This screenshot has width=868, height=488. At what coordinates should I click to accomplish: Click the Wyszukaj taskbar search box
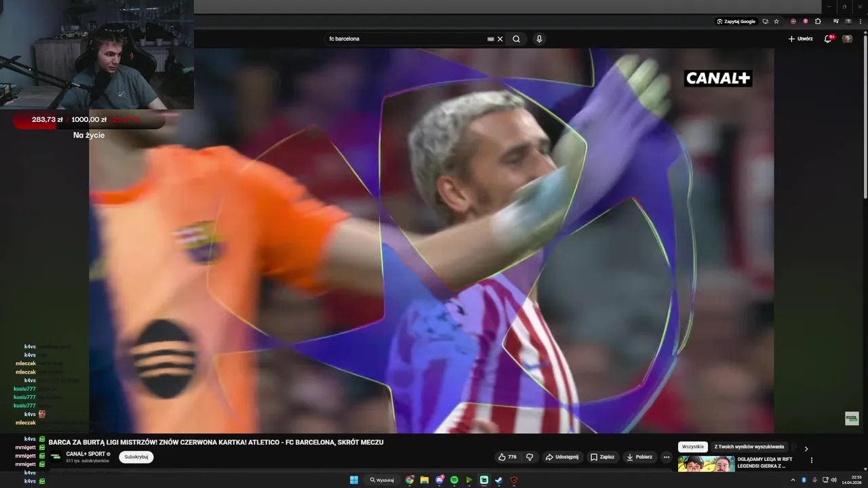coord(382,480)
